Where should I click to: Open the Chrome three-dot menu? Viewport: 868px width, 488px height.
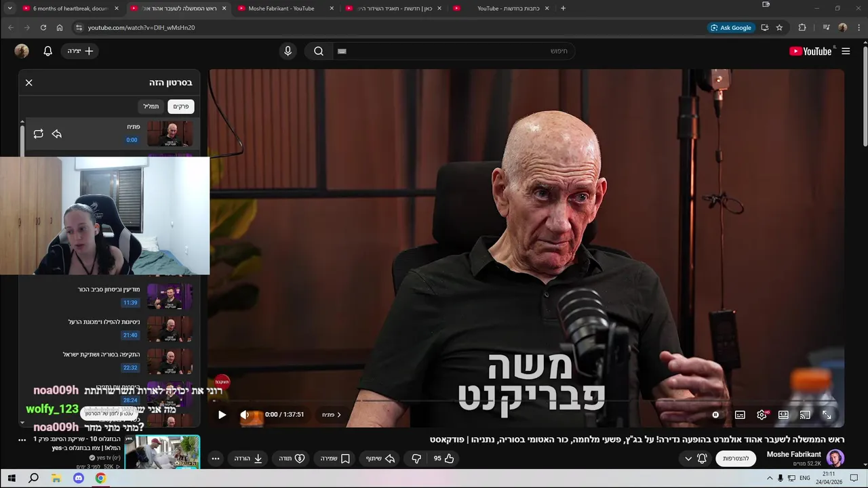pyautogui.click(x=859, y=28)
